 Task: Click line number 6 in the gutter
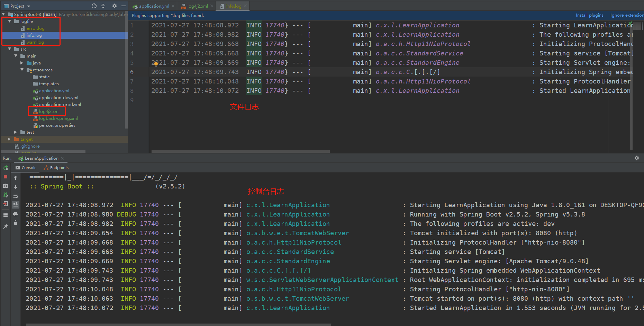coord(132,72)
